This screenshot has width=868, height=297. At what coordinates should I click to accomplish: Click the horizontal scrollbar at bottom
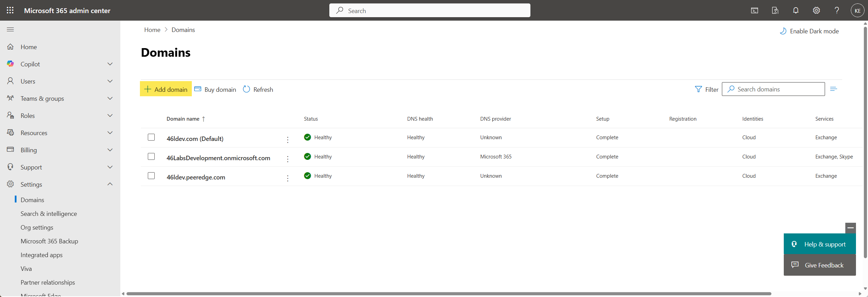(x=449, y=294)
